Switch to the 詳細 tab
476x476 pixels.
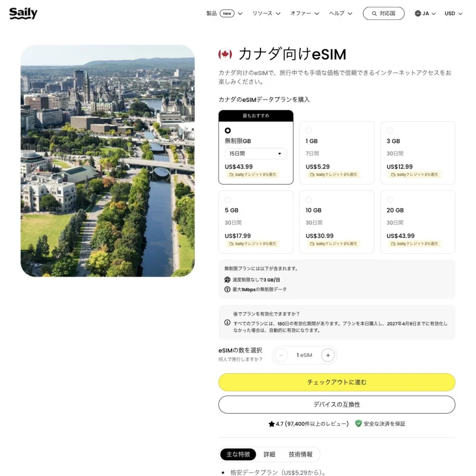269,455
